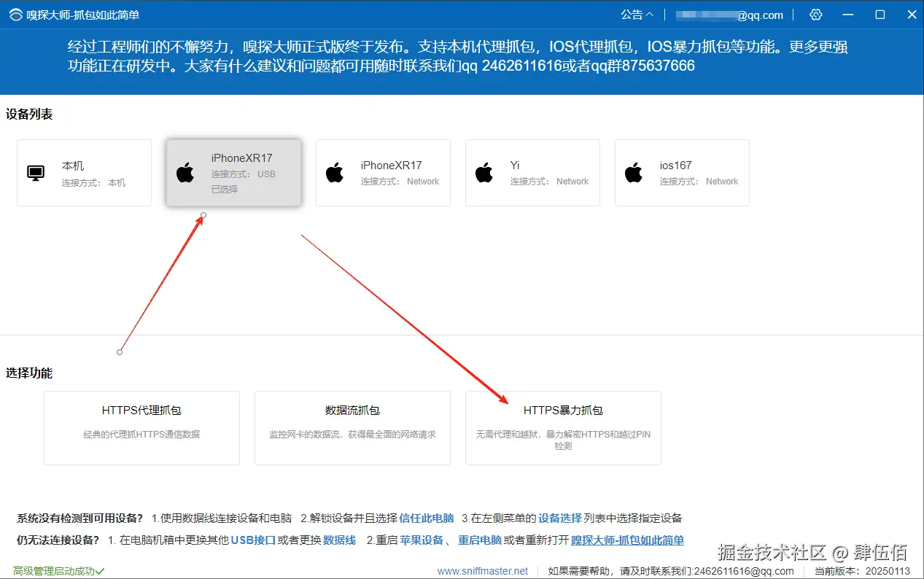Click the 已选择 label on selected device
The width and height of the screenshot is (924, 579).
225,189
